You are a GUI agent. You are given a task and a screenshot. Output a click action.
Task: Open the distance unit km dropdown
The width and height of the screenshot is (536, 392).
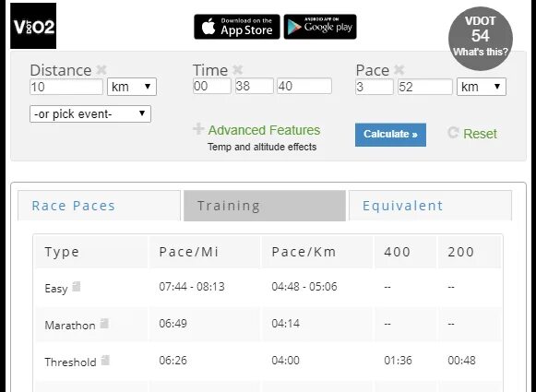[x=132, y=87]
